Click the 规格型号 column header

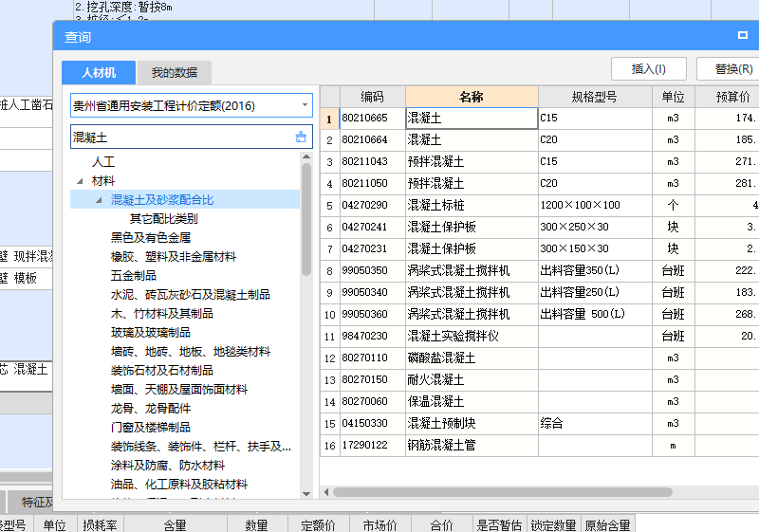pyautogui.click(x=595, y=97)
